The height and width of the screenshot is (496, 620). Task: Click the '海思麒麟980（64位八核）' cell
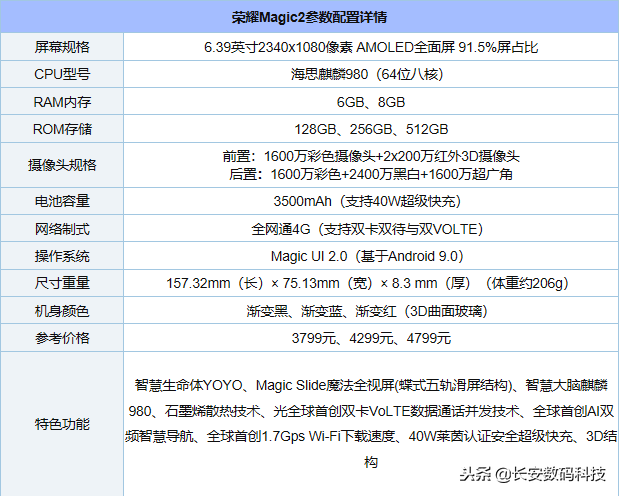[x=371, y=74]
